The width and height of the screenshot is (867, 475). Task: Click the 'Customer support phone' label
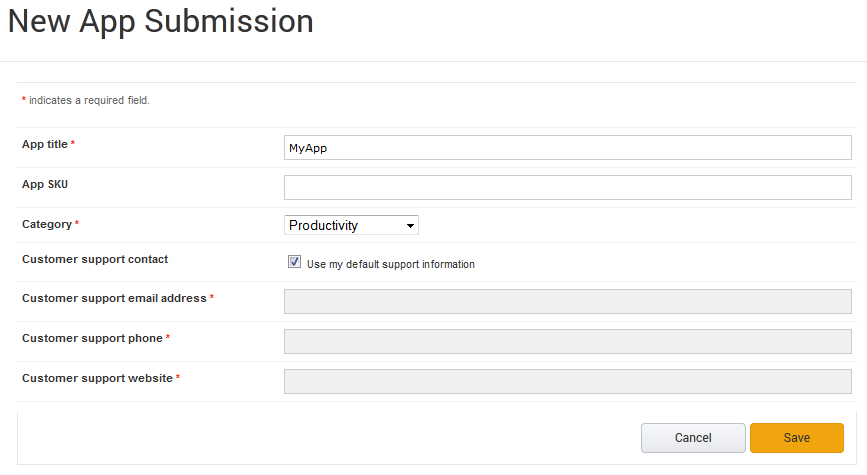tap(92, 338)
